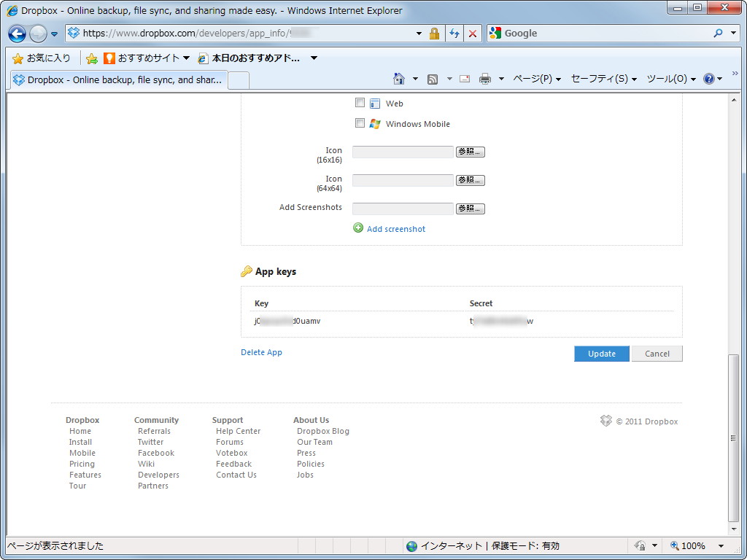
Task: Expand the Print options dropdown arrow
Action: (x=501, y=79)
